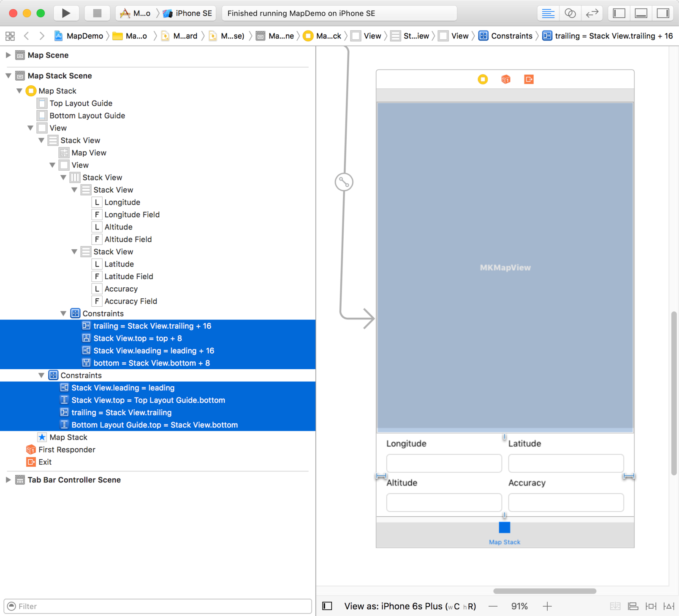Hide the document outline sidebar
679x616 pixels.
pyautogui.click(x=327, y=606)
